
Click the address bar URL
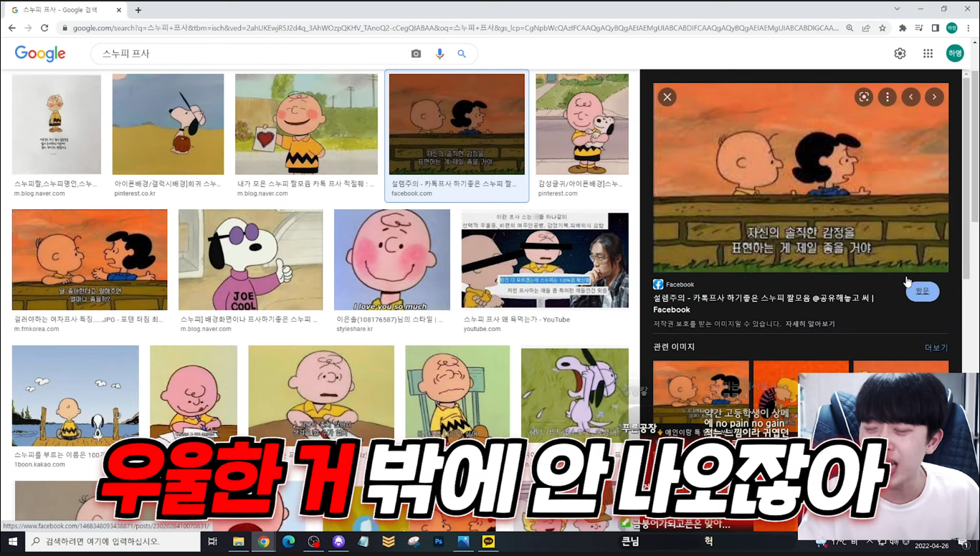(x=455, y=28)
